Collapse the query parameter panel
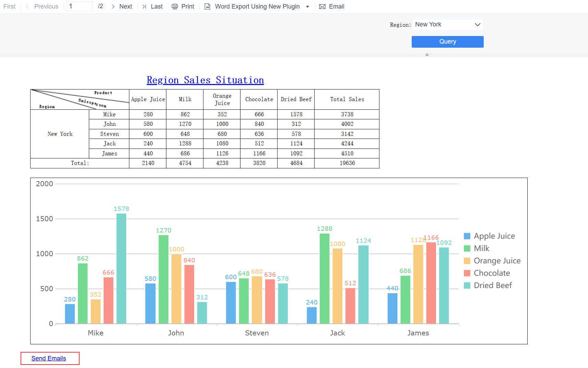588x368 pixels. [427, 55]
